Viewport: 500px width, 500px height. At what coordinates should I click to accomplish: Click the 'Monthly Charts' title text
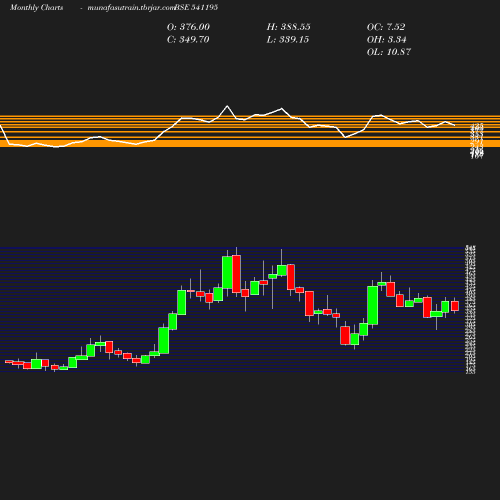[36, 8]
